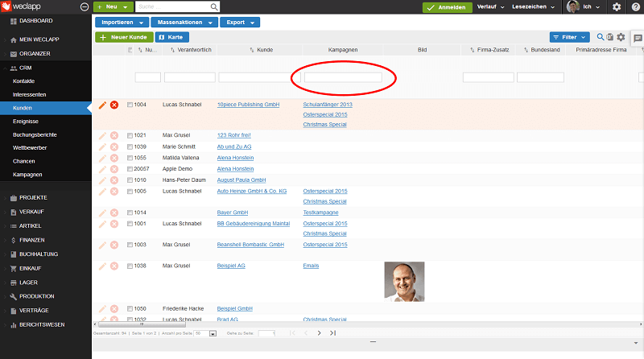Click the user avatar picture
Image resolution: width=644 pixels, height=359 pixels.
572,6
